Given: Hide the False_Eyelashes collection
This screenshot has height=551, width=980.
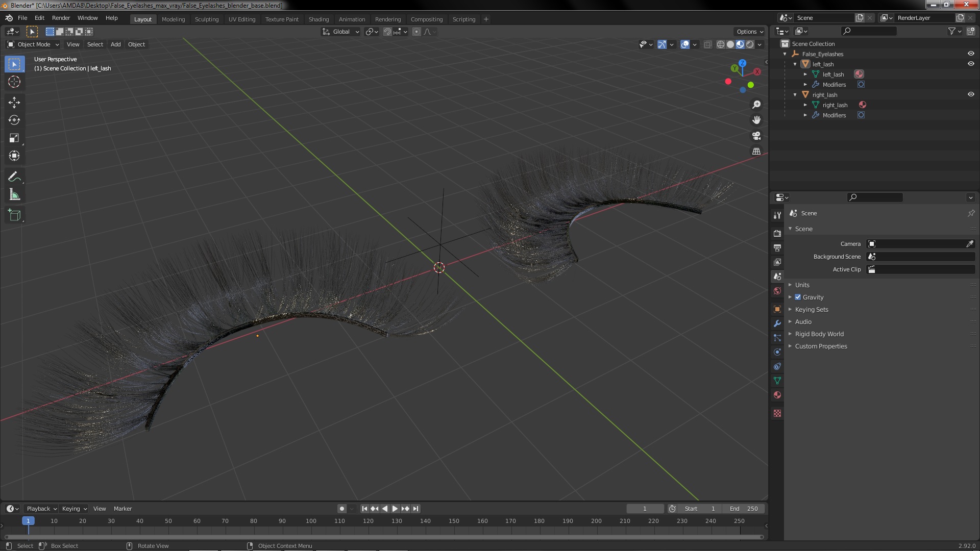Looking at the screenshot, I should [971, 54].
